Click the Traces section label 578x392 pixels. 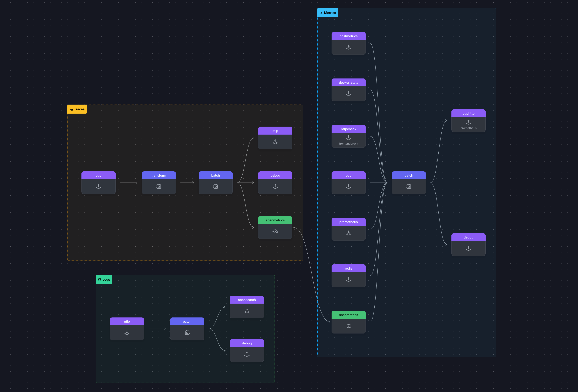tap(77, 109)
